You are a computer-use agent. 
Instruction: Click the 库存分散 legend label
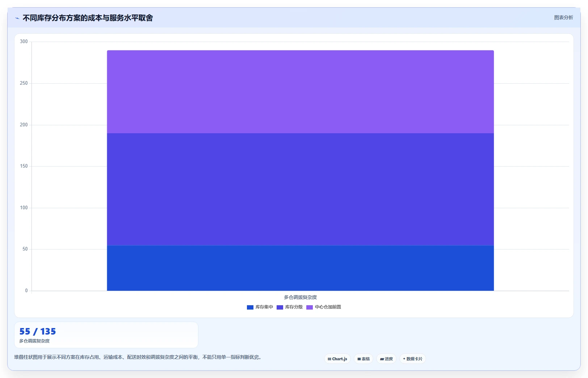294,307
